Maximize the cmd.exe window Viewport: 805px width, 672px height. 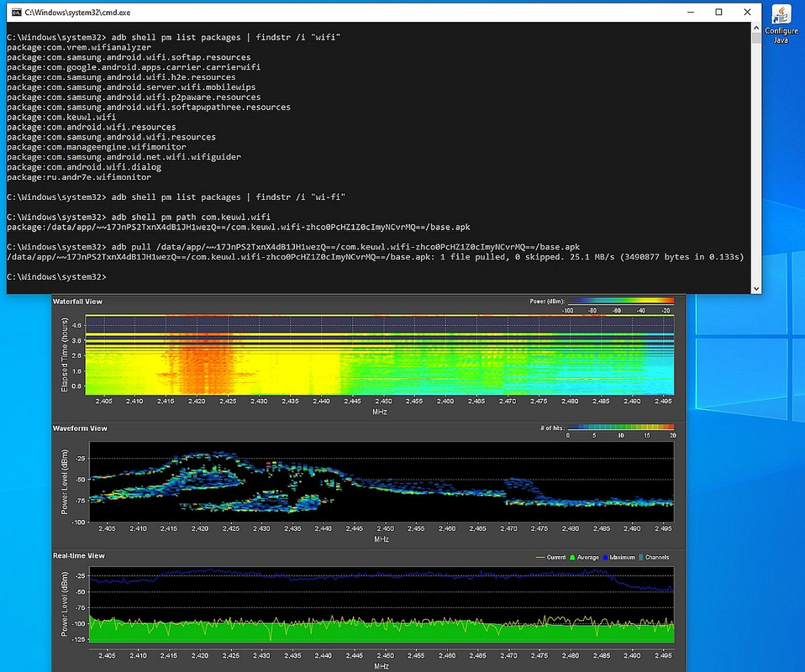718,13
